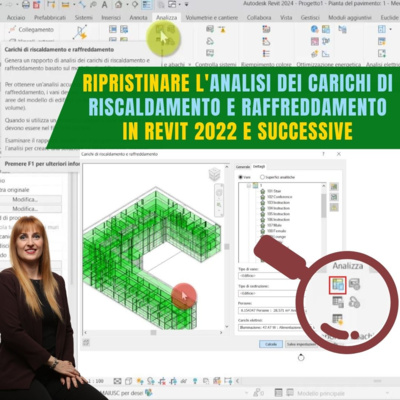
Task: Click the third icon right of the spaces tree
Action: [x=334, y=207]
